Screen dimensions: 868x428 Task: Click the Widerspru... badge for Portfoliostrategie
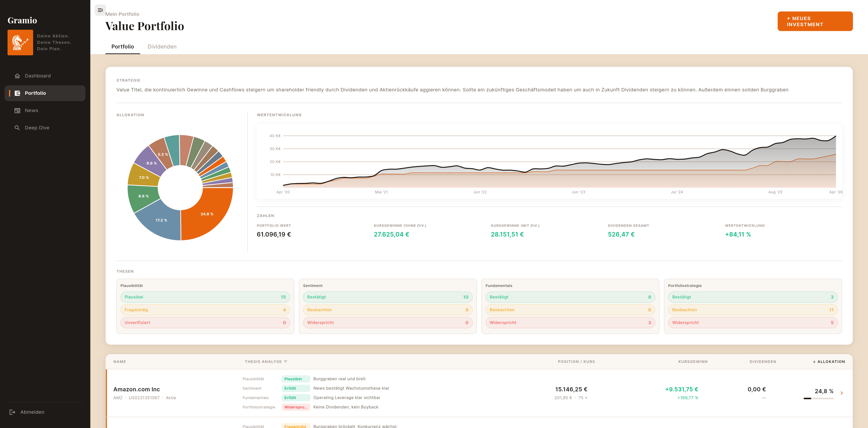295,408
